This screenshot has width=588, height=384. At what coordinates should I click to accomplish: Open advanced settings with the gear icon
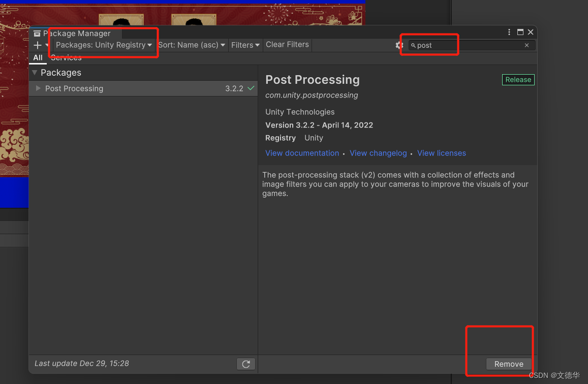pos(399,45)
